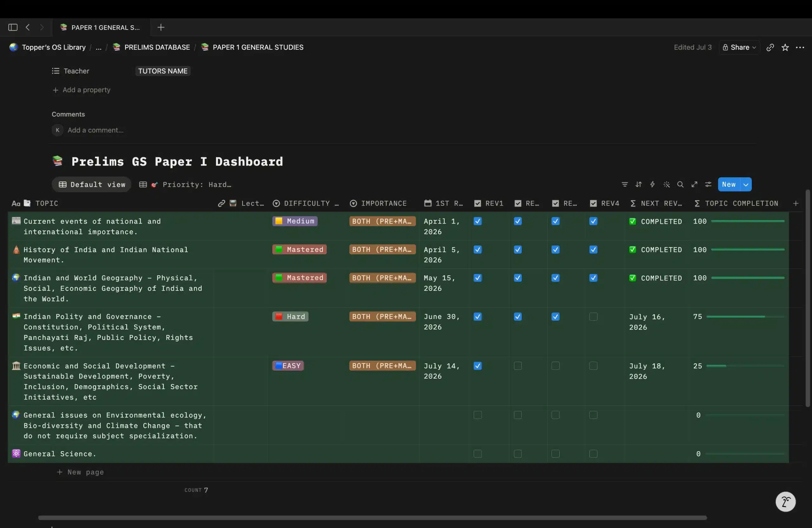
Task: Open a new tab with plus icon
Action: click(161, 27)
